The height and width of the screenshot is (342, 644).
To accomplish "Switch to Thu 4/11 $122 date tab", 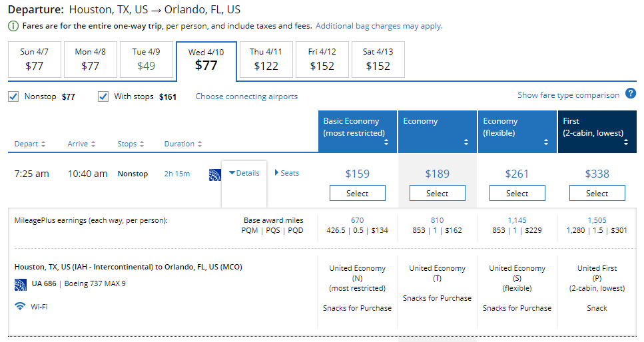I will point(266,60).
